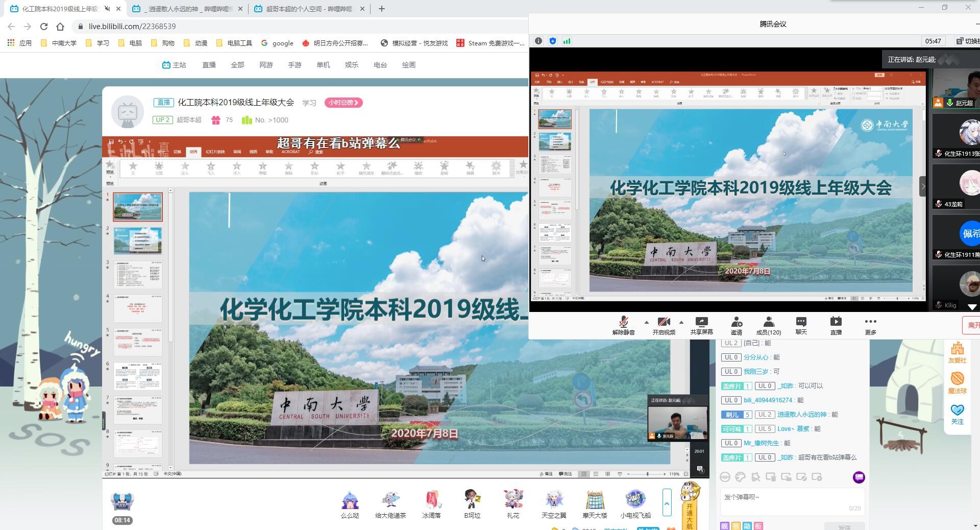Select the 网游 category in navigation bar
980x530 pixels.
pos(266,65)
